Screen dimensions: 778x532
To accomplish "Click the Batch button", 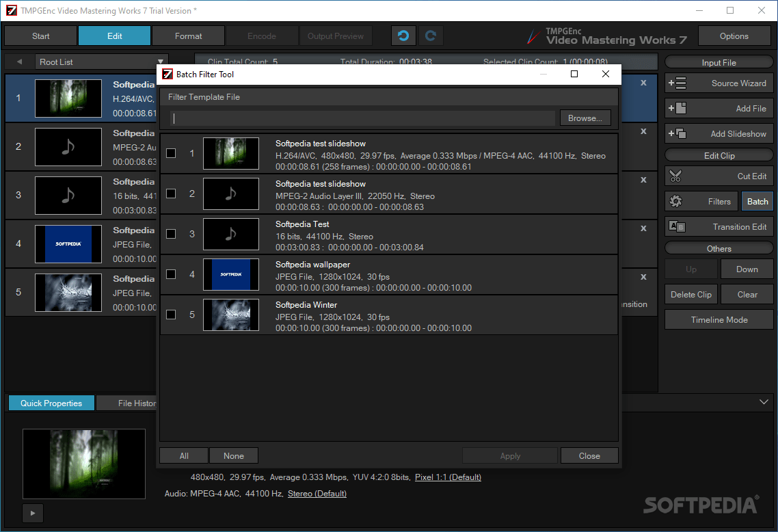I will tap(757, 202).
